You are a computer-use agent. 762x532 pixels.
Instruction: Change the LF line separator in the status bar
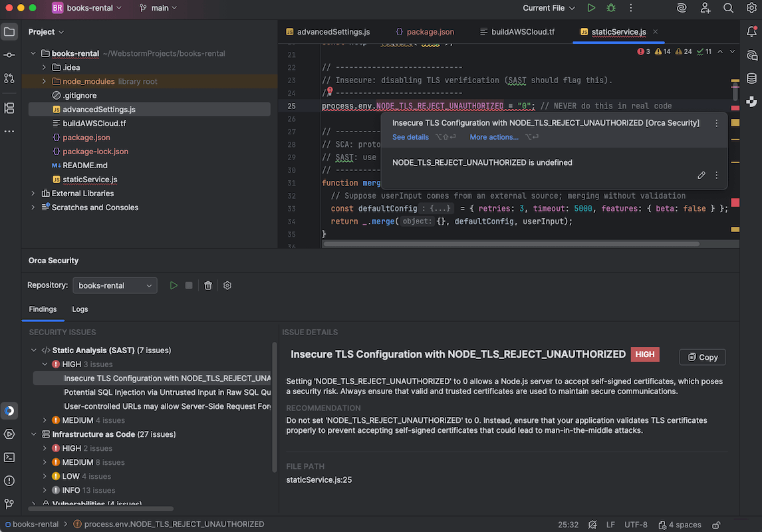[610, 525]
